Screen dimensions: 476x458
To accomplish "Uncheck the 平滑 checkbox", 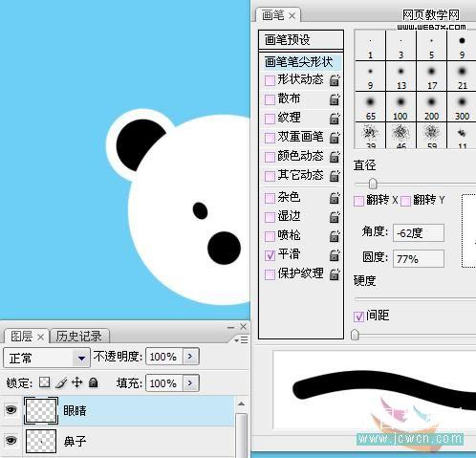I will 270,255.
